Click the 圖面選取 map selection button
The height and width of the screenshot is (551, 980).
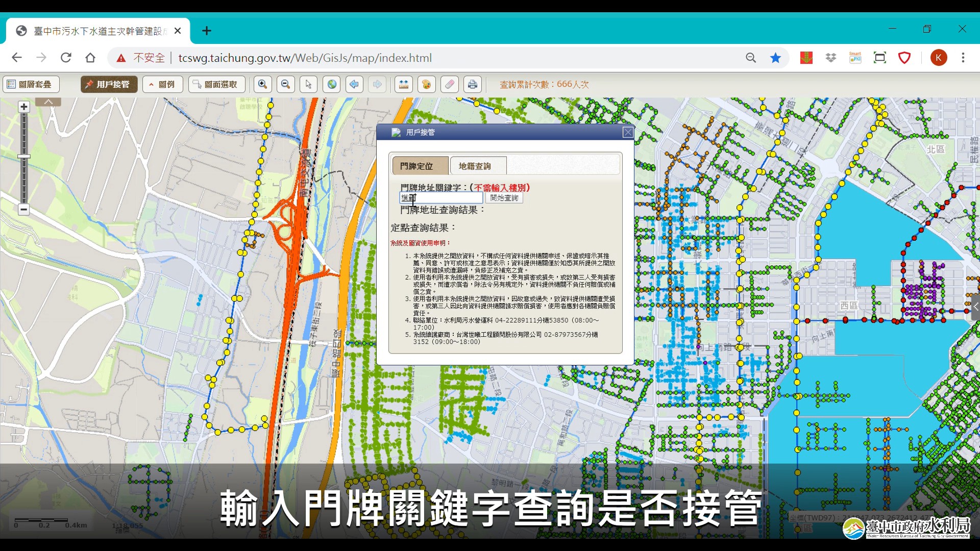click(x=216, y=84)
